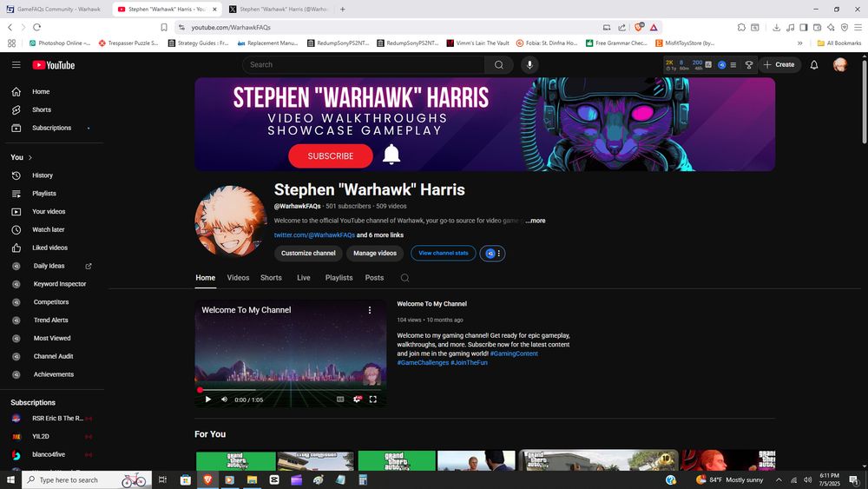
Task: Switch to the Videos tab
Action: 238,278
